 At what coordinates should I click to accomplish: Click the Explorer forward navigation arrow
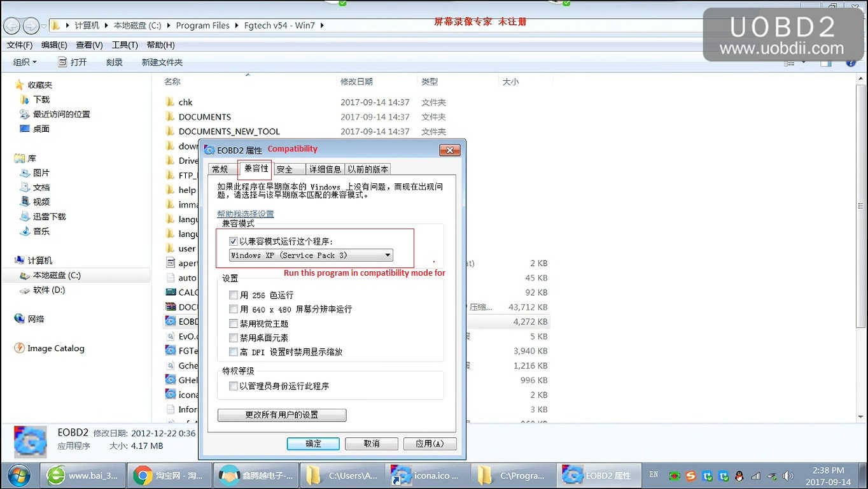pyautogui.click(x=31, y=25)
